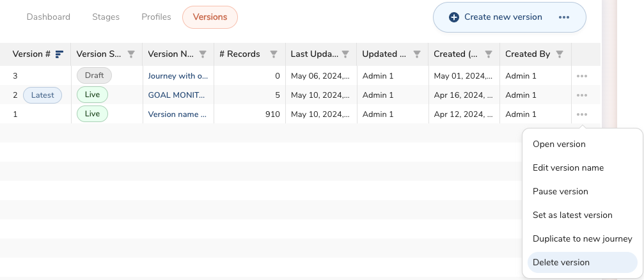Screen dimensions: 644x280
Task: Open row actions menu for version 3
Action: point(581,76)
